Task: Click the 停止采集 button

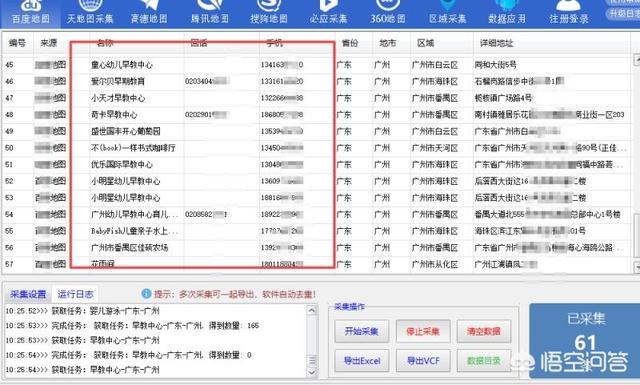Action: point(423,331)
